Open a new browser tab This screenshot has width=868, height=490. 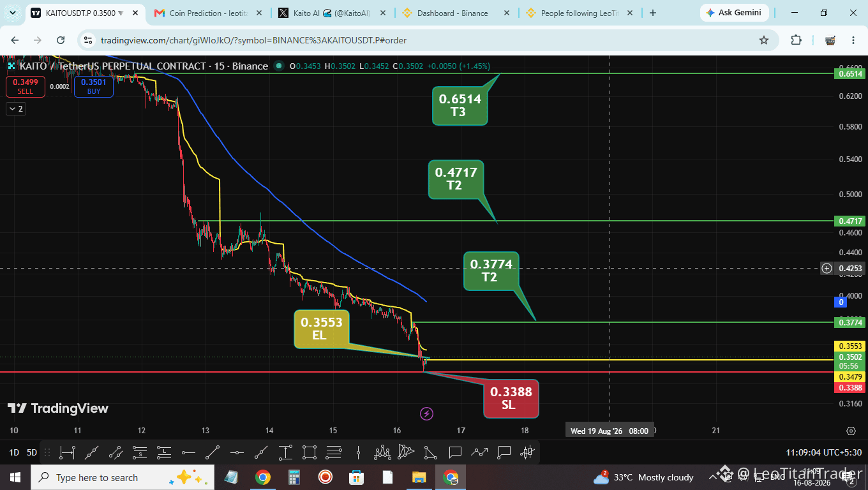(652, 13)
